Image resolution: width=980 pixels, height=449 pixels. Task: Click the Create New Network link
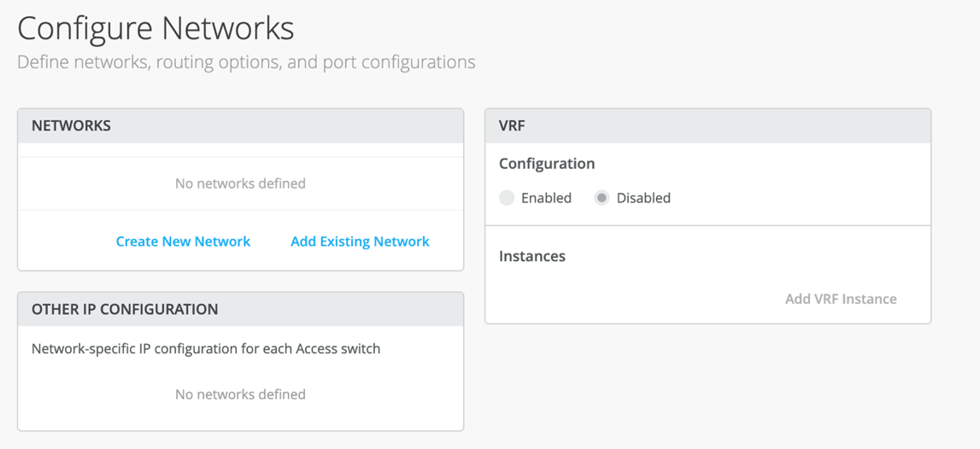tap(183, 242)
